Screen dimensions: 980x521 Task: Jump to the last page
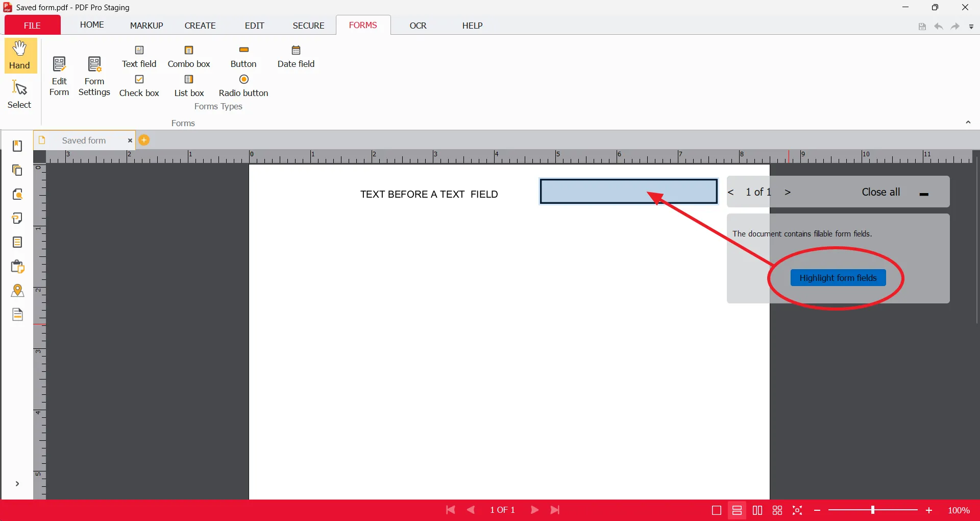(555, 510)
